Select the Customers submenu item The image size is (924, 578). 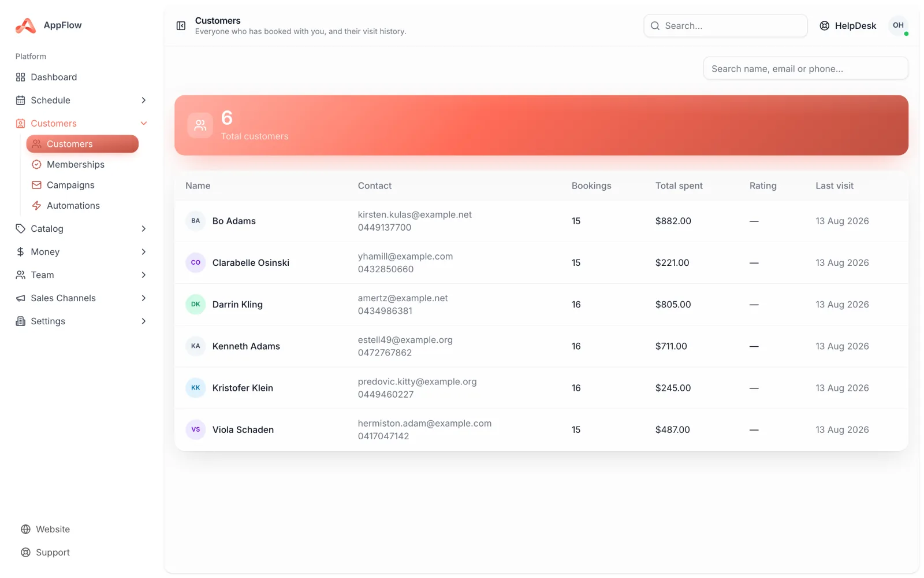click(82, 144)
